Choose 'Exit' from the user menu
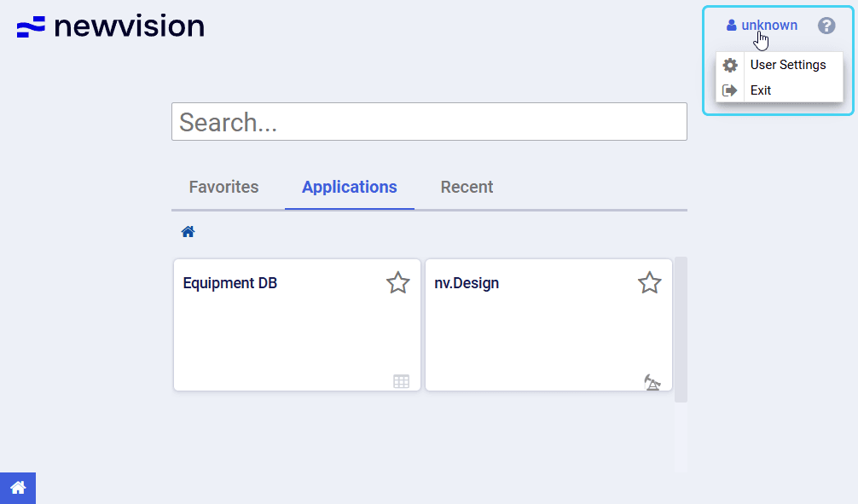This screenshot has width=858, height=504. [761, 90]
